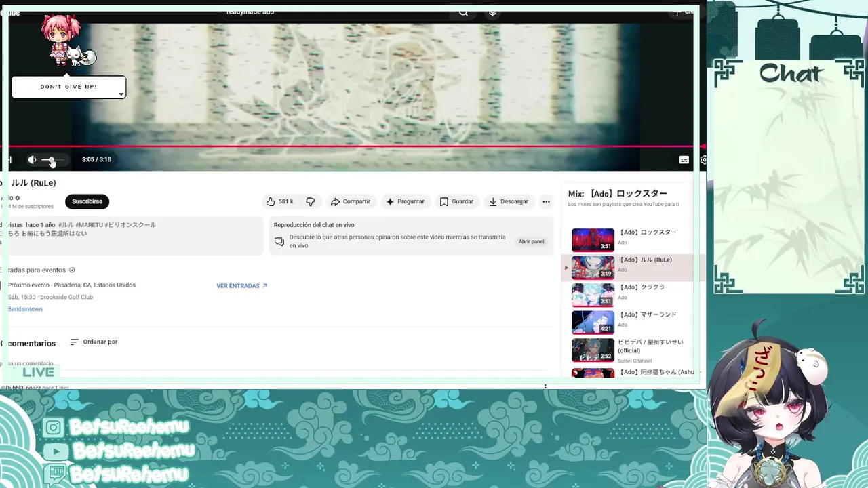
Task: Click the verified badge next to channel name
Action: point(18,198)
